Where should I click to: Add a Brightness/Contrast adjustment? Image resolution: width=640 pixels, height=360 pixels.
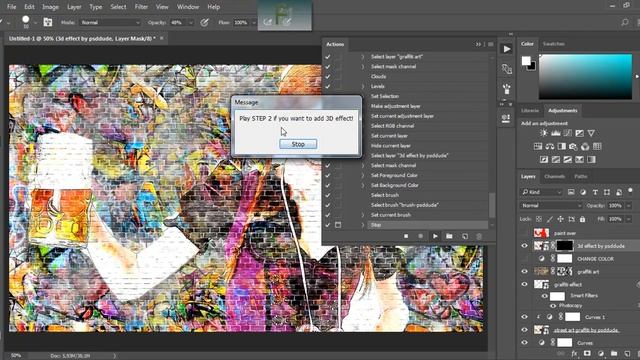coord(544,133)
